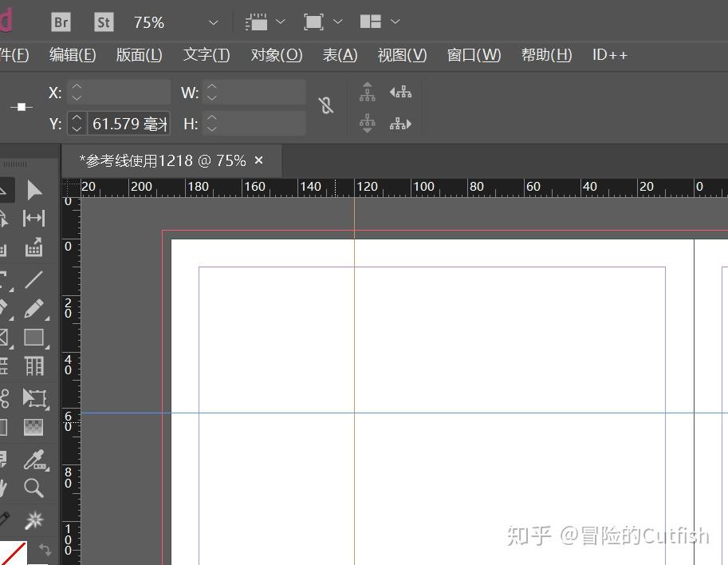
Task: Select the Zoom magnifier tool
Action: [x=35, y=488]
